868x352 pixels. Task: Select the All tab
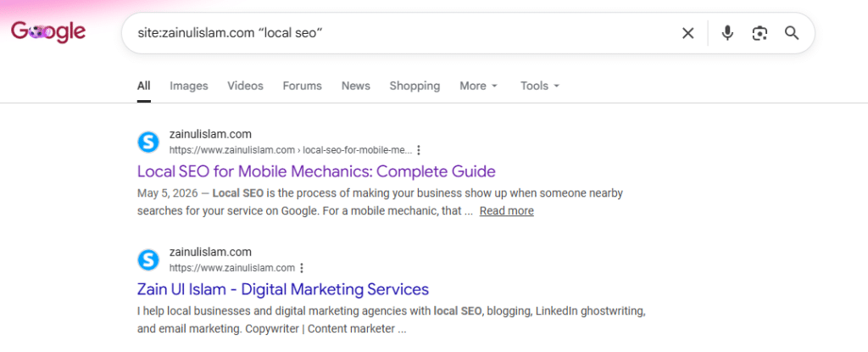tap(144, 86)
